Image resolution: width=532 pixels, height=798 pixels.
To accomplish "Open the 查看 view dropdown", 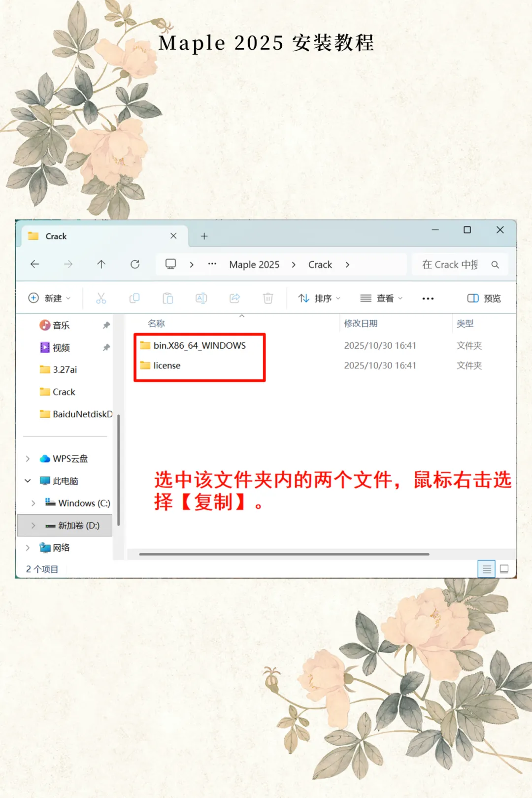I will pyautogui.click(x=381, y=298).
